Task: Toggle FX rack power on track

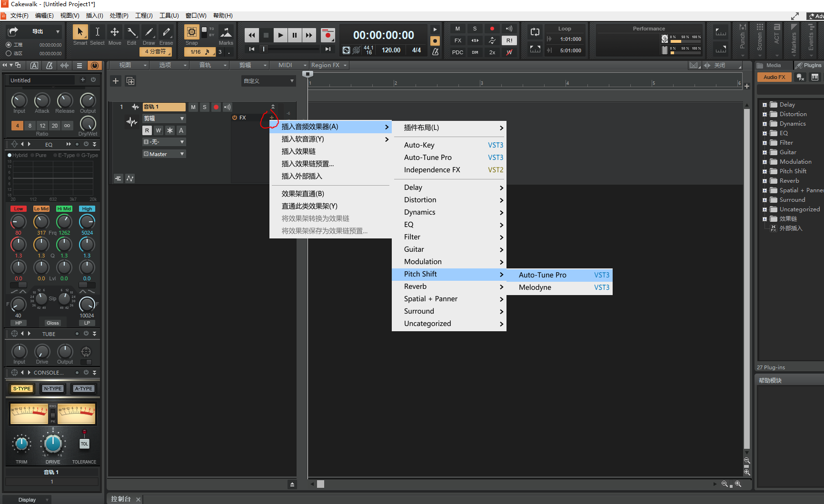Action: click(235, 118)
